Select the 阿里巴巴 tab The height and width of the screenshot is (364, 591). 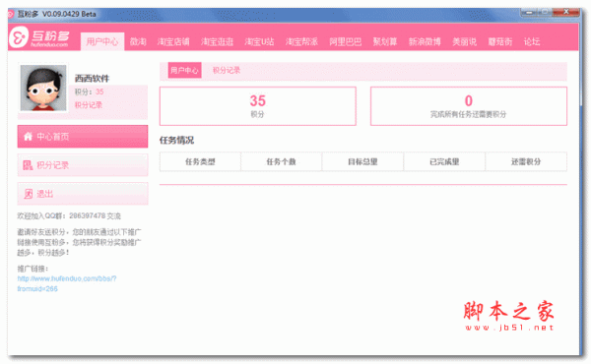[346, 41]
